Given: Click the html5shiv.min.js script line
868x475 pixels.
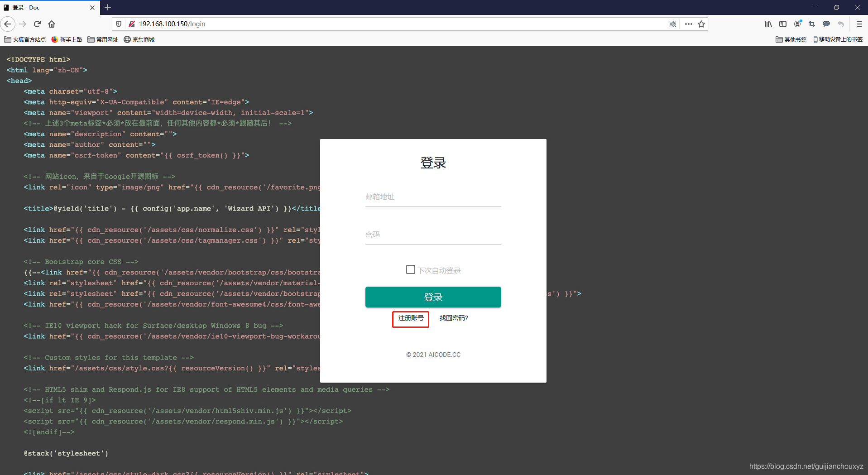Looking at the screenshot, I should pos(187,411).
